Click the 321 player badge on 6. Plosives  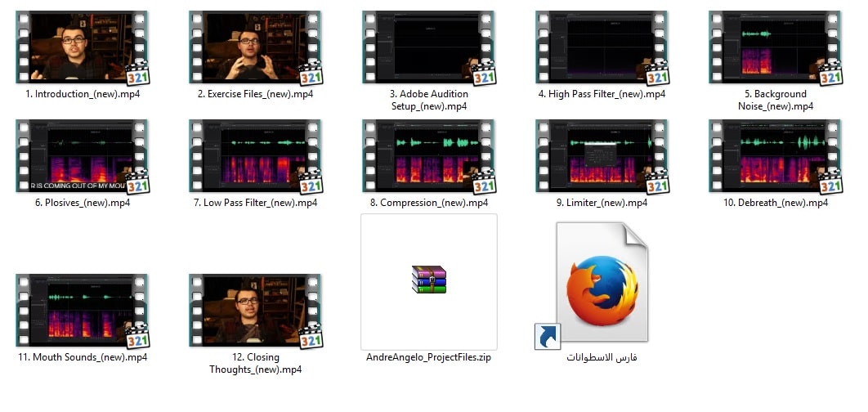138,184
